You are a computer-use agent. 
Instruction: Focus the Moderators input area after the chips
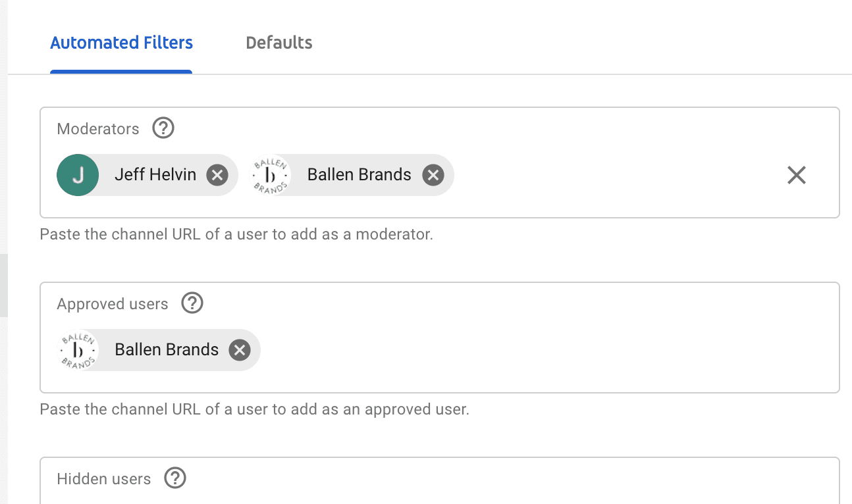612,175
